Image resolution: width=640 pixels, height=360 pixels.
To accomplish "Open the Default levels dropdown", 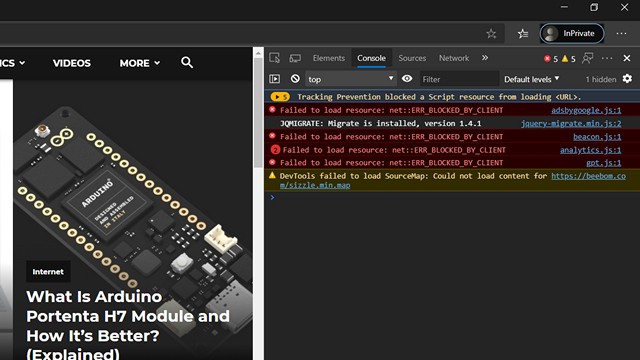I will tap(531, 79).
